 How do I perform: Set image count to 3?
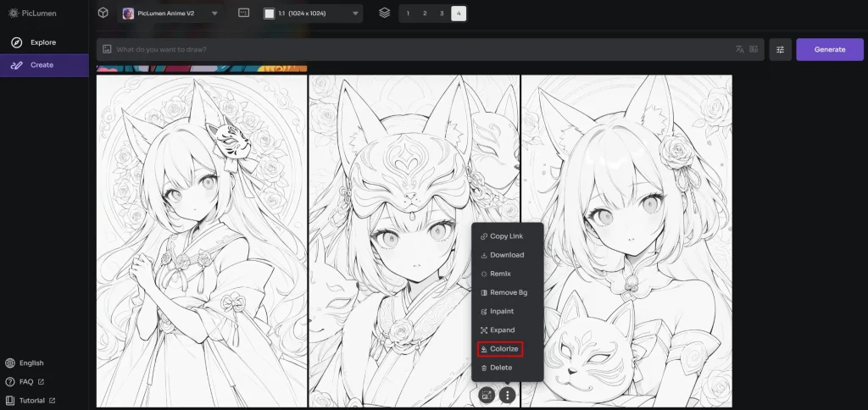coord(442,14)
